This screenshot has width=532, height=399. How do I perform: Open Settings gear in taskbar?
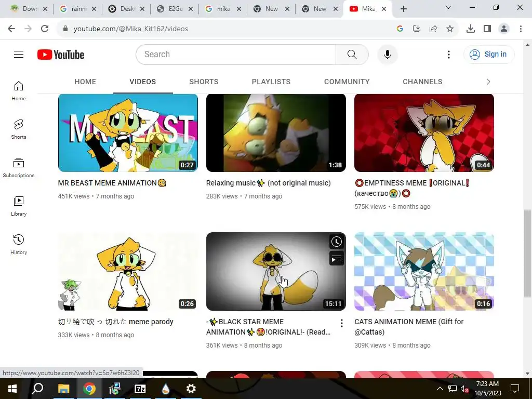click(x=191, y=389)
